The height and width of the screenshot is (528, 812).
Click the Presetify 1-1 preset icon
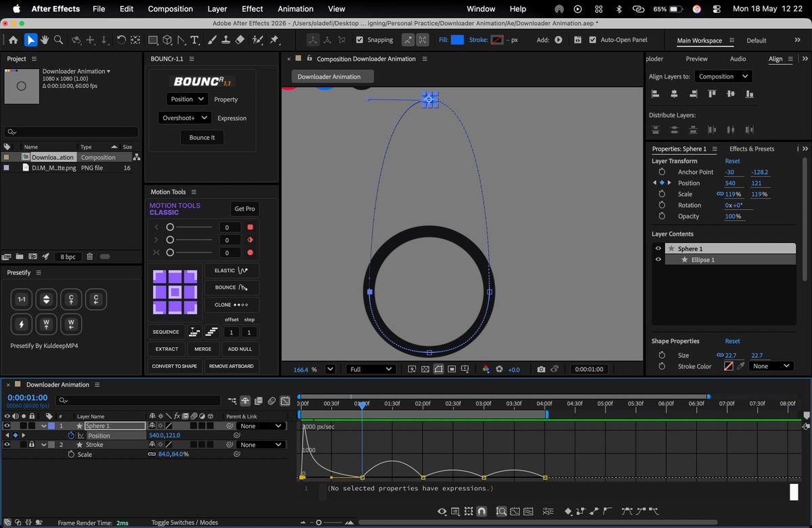pyautogui.click(x=22, y=299)
